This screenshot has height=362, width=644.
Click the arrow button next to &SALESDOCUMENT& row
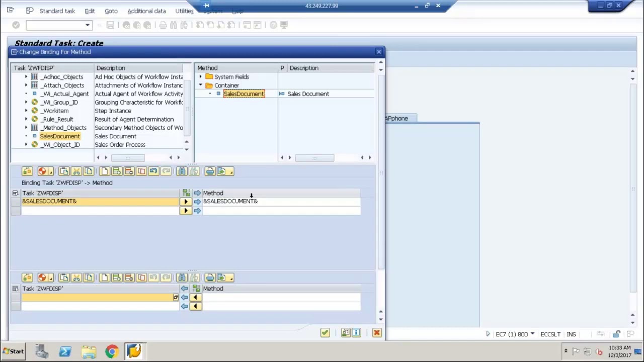(x=186, y=202)
